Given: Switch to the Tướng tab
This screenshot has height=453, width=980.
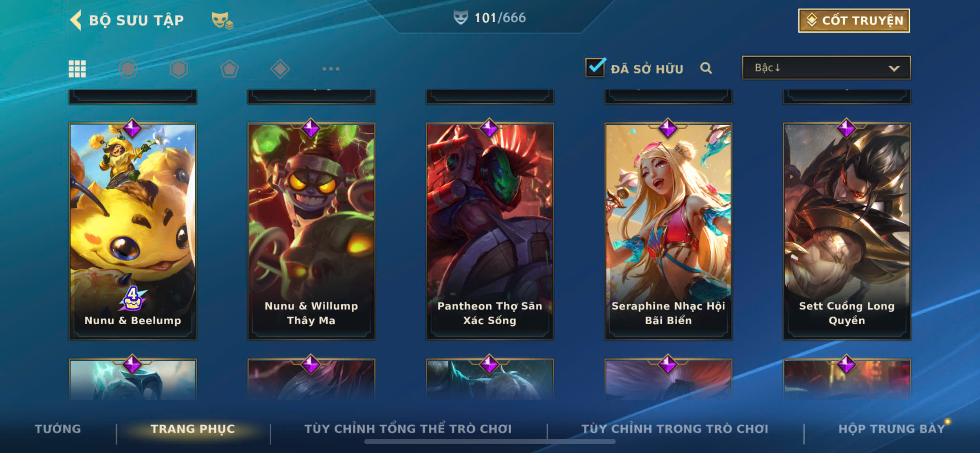Looking at the screenshot, I should click(58, 429).
